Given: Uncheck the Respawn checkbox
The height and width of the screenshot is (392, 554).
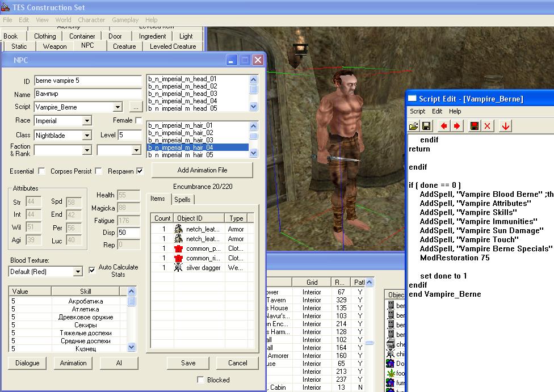Looking at the screenshot, I should [x=140, y=171].
